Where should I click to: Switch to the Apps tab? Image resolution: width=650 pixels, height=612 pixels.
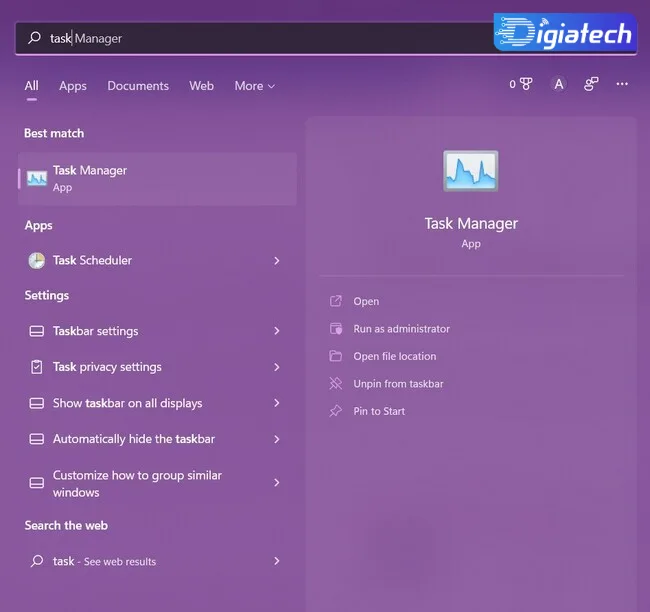73,86
